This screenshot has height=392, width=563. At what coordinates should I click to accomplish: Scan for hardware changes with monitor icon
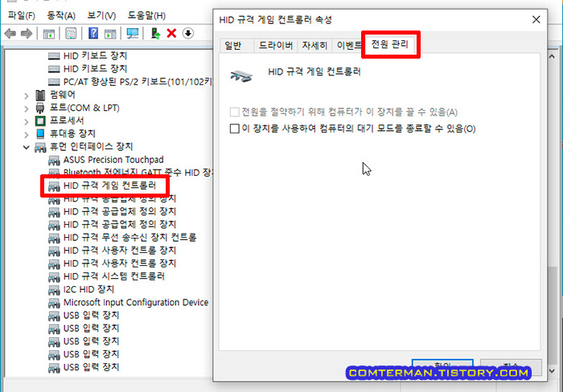click(x=133, y=34)
